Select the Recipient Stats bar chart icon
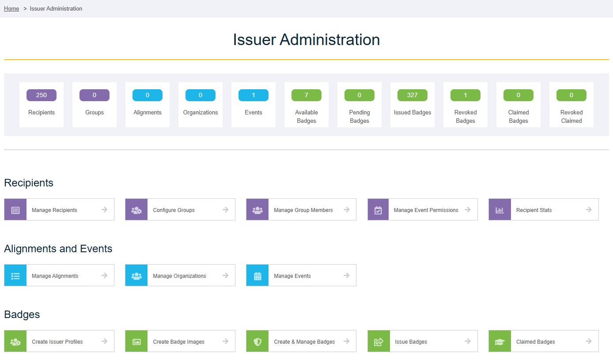613x364 pixels. 499,209
